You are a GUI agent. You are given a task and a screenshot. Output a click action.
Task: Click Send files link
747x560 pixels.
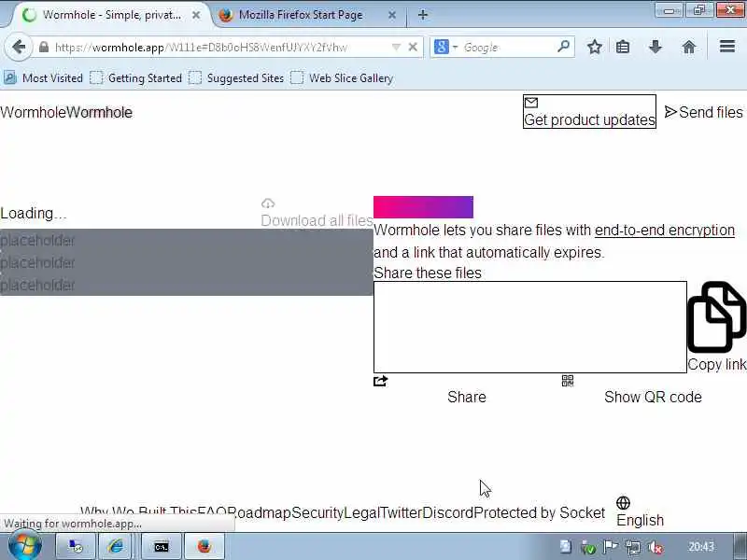[704, 112]
